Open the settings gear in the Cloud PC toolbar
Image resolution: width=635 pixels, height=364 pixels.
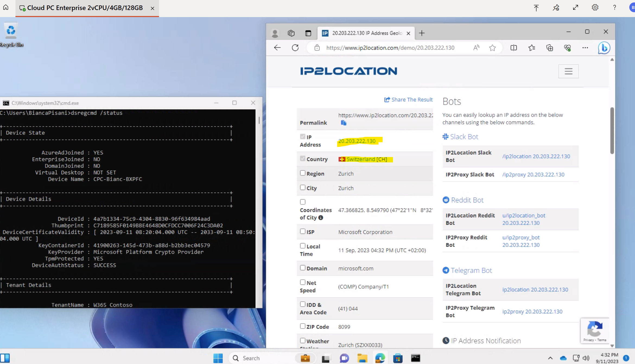pyautogui.click(x=595, y=8)
